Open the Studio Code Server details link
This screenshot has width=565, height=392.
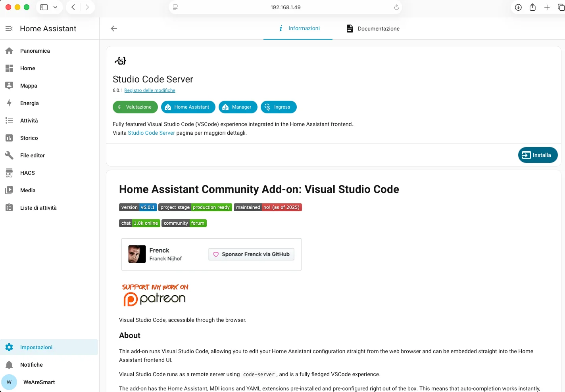151,133
